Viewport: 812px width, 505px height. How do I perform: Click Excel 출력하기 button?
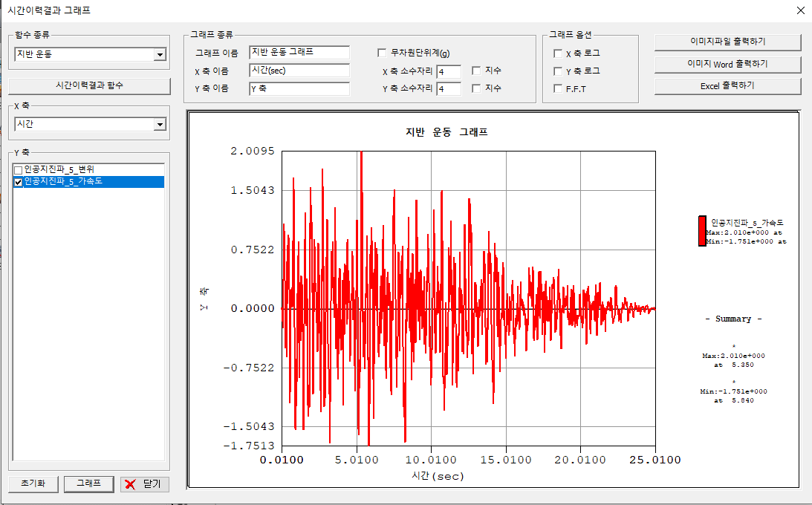[x=727, y=86]
